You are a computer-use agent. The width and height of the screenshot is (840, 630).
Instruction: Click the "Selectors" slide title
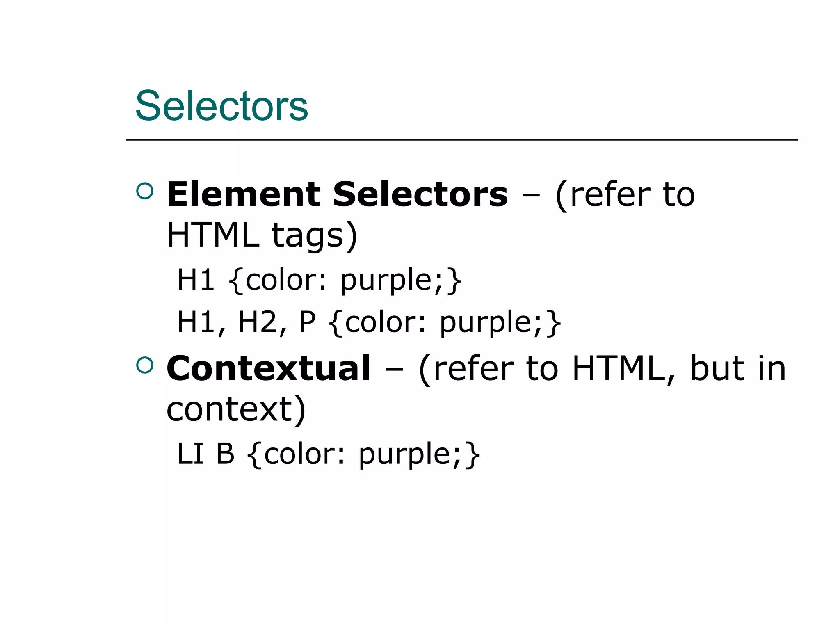221,106
